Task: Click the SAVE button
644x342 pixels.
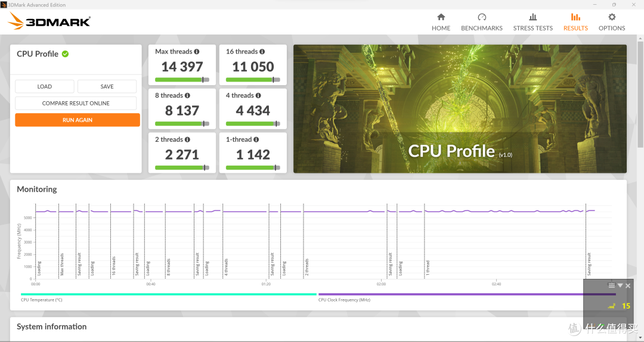Action: [x=107, y=86]
